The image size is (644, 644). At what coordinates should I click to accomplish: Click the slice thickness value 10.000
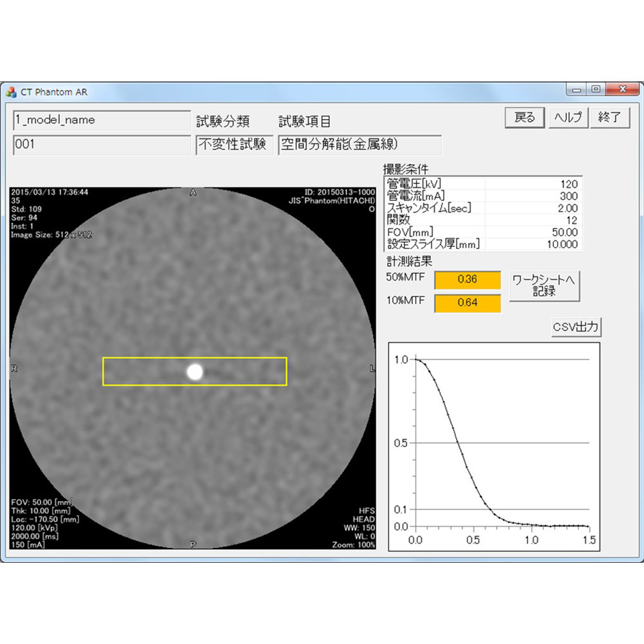click(562, 244)
